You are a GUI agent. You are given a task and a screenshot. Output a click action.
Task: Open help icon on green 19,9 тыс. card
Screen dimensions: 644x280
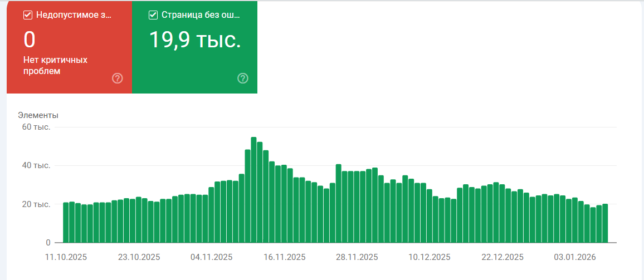[243, 78]
